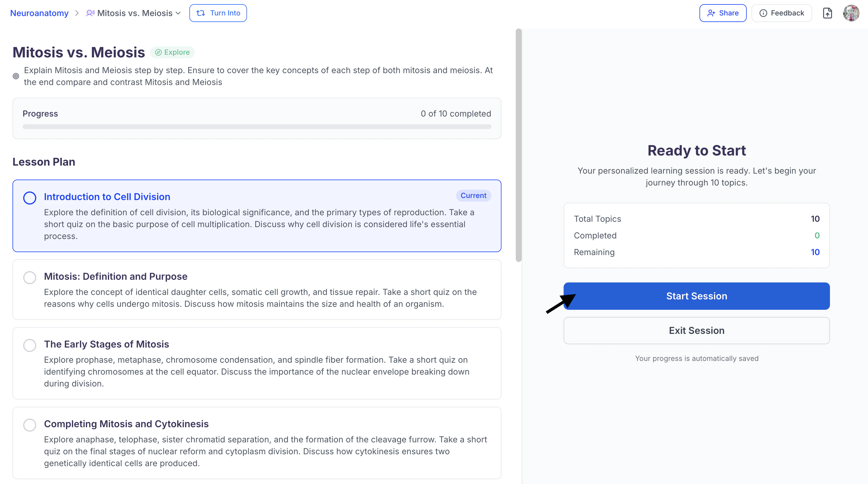Select The Early Stages of Mitosis lesson
868x484 pixels.
click(106, 344)
